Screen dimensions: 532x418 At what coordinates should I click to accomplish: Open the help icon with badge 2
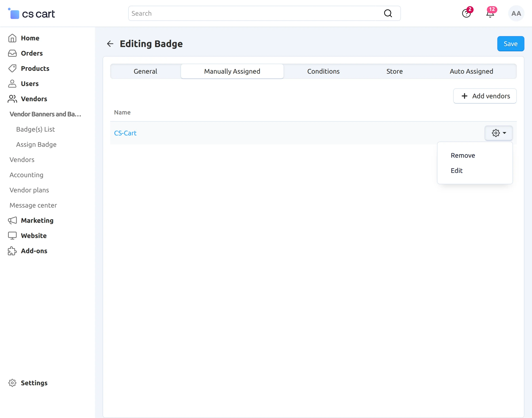point(466,14)
